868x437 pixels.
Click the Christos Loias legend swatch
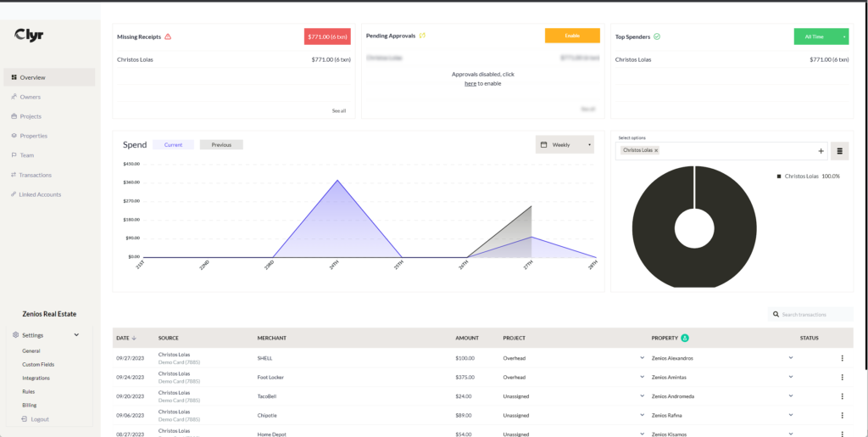pos(779,176)
